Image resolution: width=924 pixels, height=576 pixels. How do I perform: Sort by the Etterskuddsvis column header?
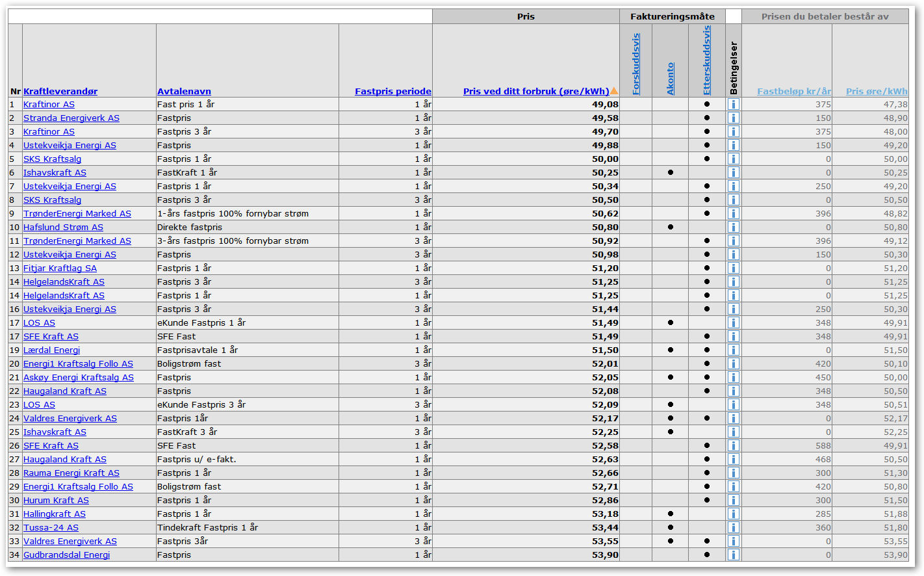click(x=707, y=60)
